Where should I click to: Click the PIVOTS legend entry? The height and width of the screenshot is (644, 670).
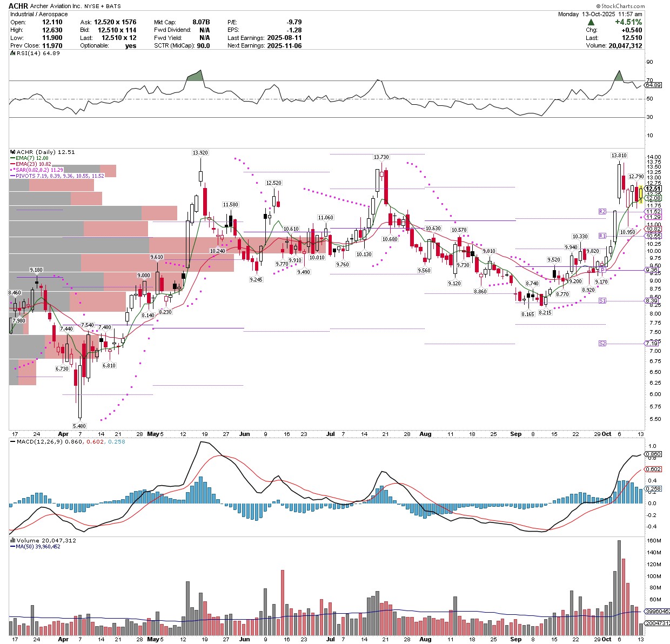click(x=58, y=176)
